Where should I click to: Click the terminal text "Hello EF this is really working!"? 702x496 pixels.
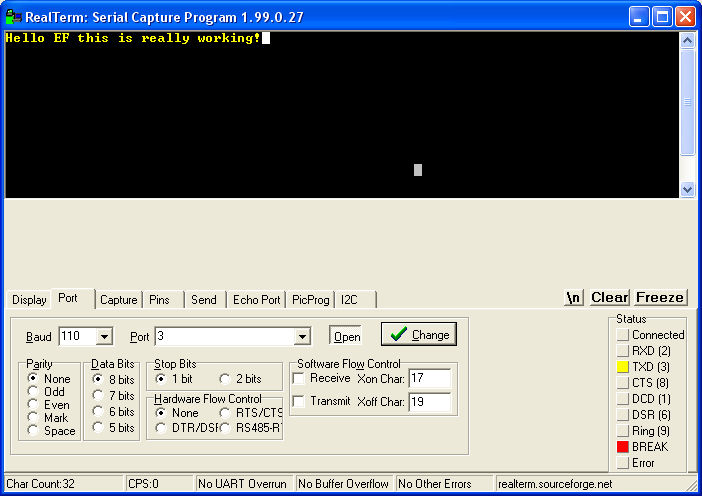pyautogui.click(x=133, y=38)
